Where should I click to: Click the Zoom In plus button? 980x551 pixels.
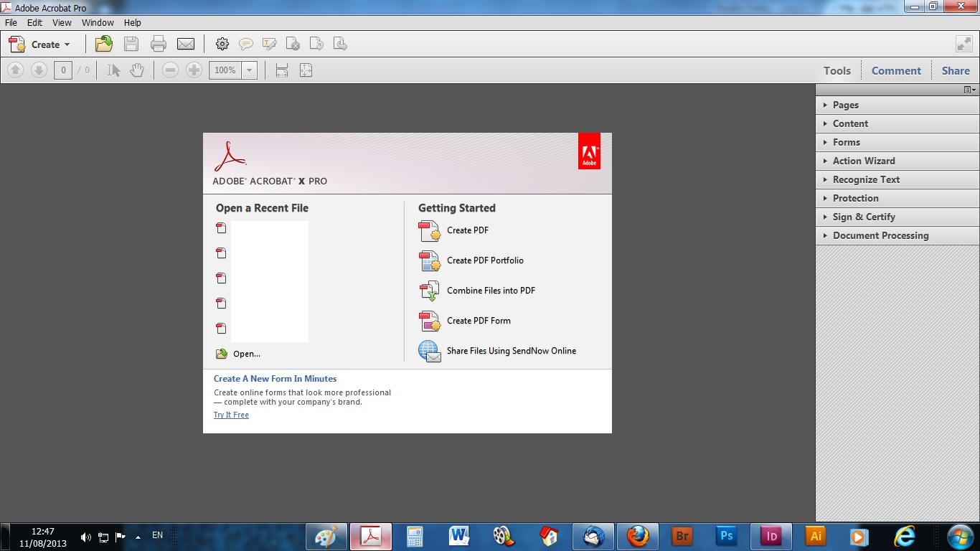[x=194, y=70]
